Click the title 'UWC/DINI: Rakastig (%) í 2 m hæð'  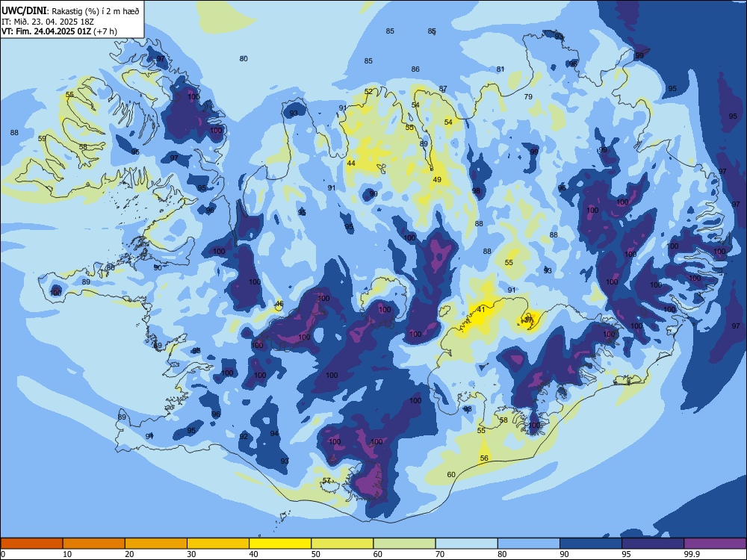point(70,11)
